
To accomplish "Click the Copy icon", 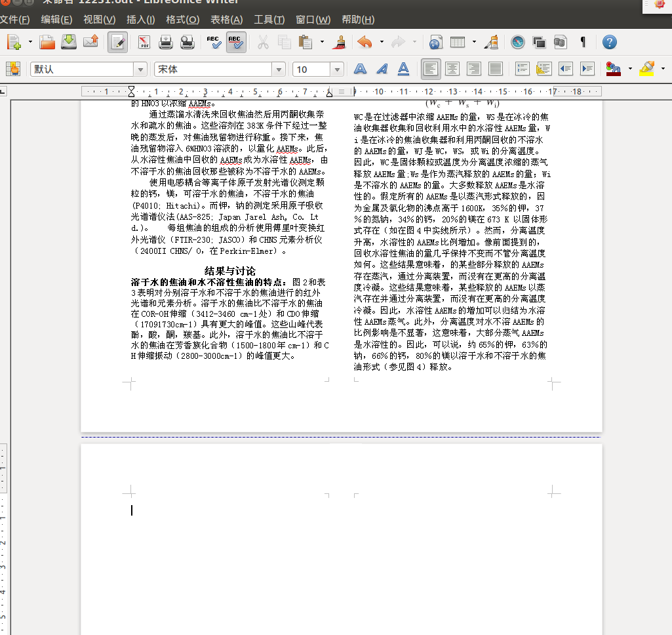I will coord(284,42).
